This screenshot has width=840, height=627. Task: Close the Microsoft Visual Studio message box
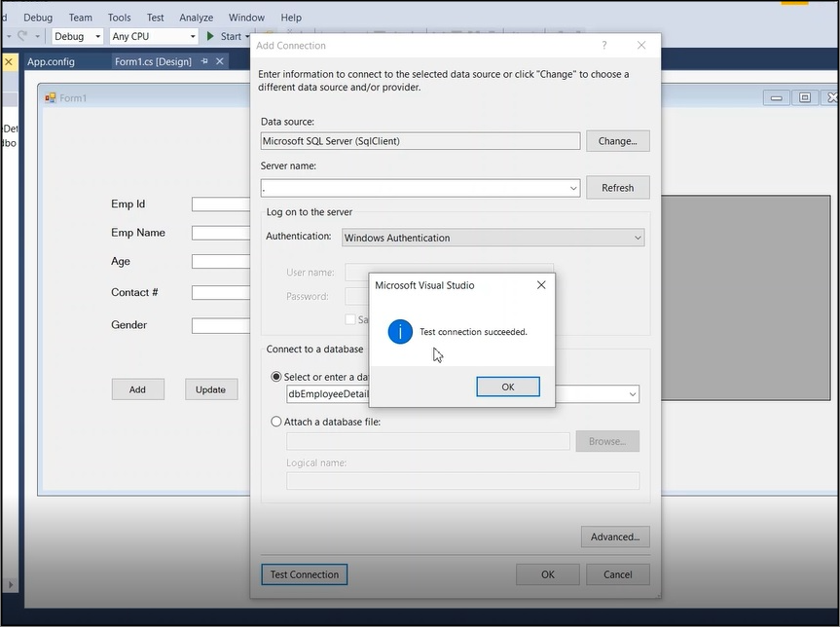click(541, 285)
